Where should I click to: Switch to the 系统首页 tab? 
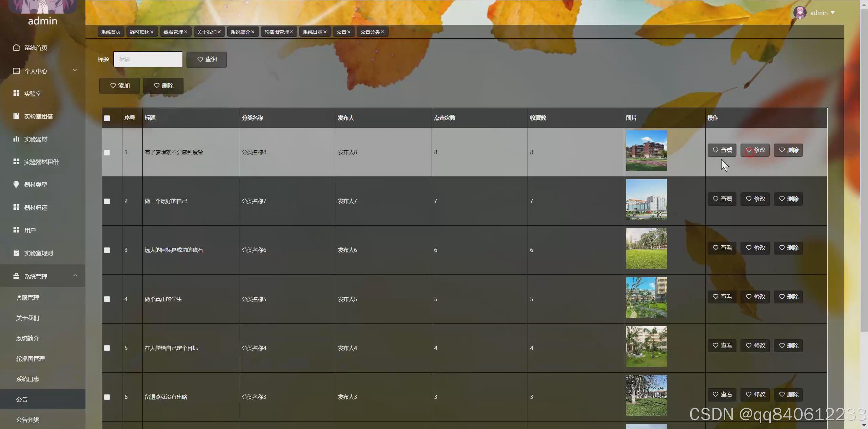coord(111,32)
